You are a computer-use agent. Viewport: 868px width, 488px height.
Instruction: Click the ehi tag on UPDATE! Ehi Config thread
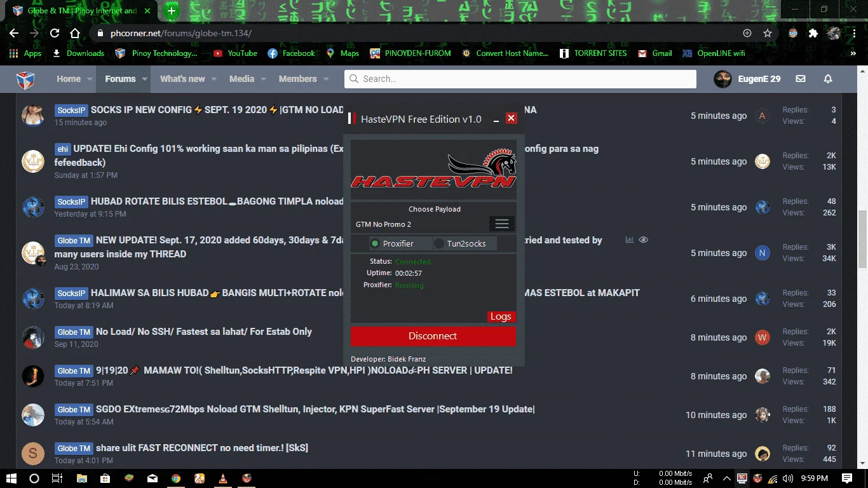click(62, 149)
